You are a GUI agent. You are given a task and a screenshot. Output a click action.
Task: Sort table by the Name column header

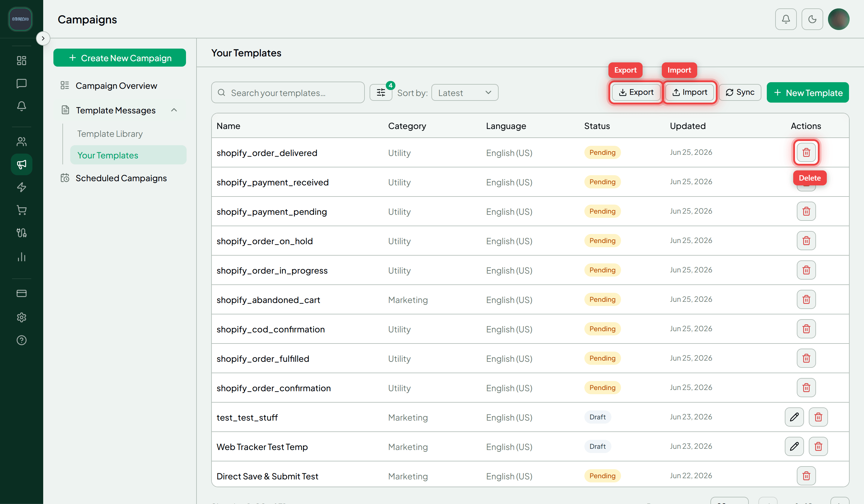(228, 126)
